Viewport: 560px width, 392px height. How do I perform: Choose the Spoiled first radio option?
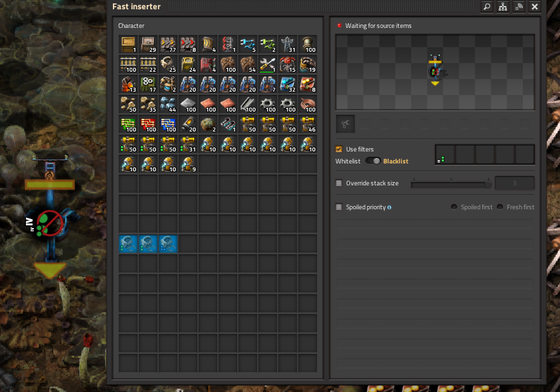[454, 207]
